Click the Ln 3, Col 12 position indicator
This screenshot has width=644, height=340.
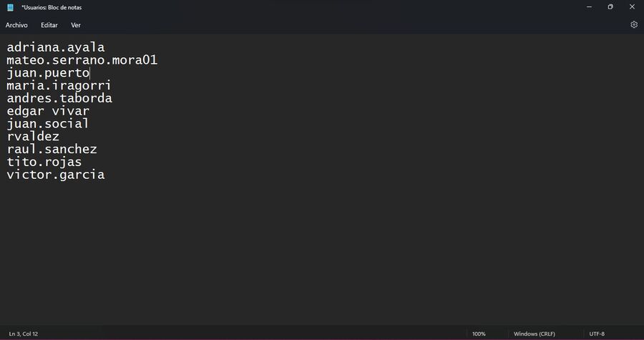(x=24, y=334)
